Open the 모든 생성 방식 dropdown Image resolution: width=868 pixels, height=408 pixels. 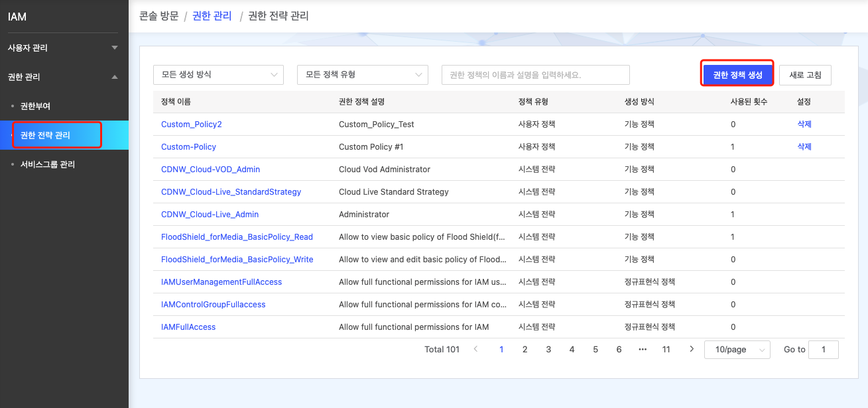[x=218, y=75]
